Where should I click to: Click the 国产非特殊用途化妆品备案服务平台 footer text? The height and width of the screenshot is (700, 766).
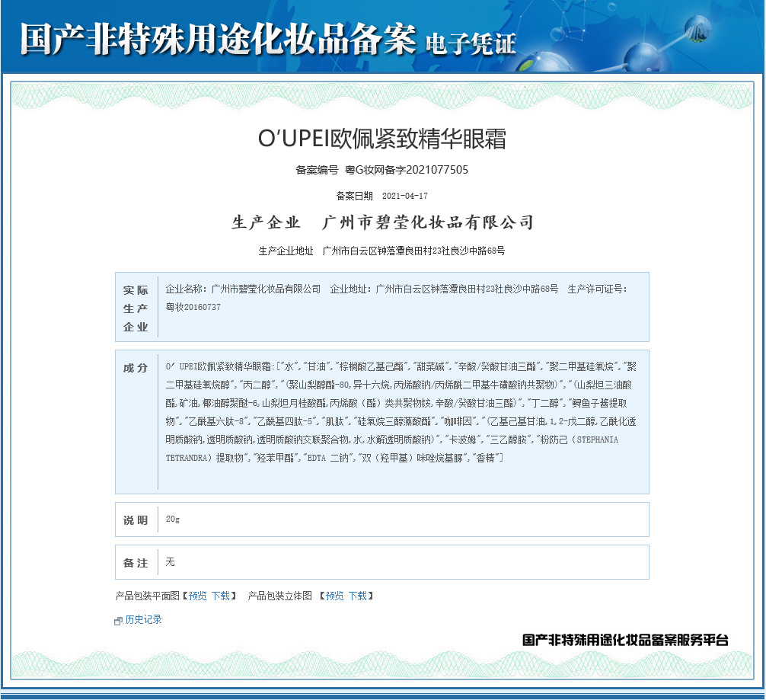point(625,640)
